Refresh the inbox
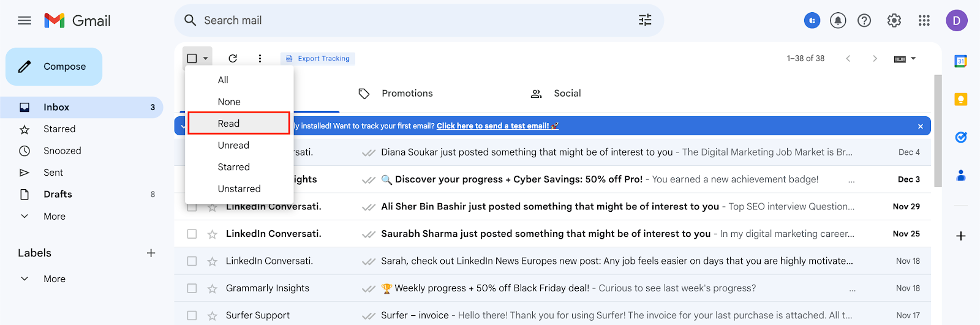This screenshot has width=980, height=325. [x=233, y=58]
